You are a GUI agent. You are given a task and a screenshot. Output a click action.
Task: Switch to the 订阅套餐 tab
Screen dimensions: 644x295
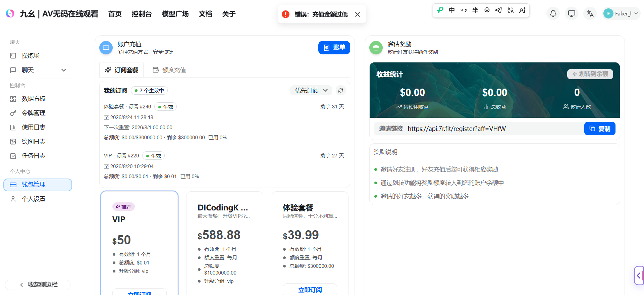[x=121, y=70]
